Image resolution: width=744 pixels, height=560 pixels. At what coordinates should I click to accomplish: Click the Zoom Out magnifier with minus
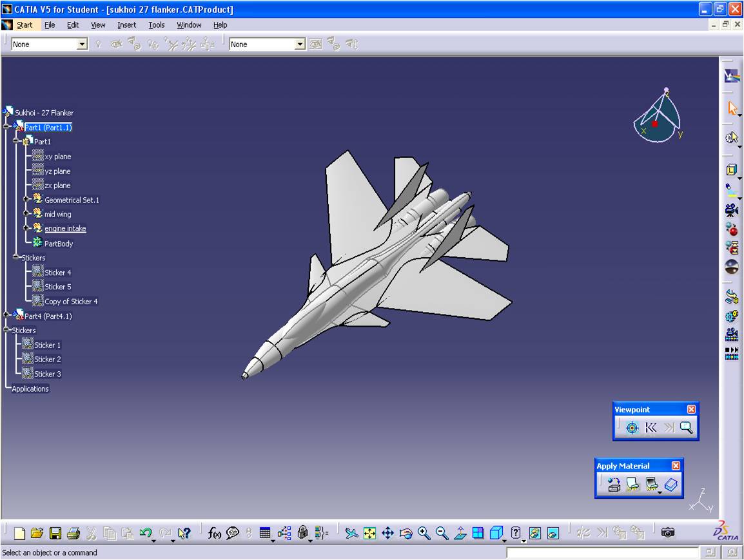[x=442, y=533]
